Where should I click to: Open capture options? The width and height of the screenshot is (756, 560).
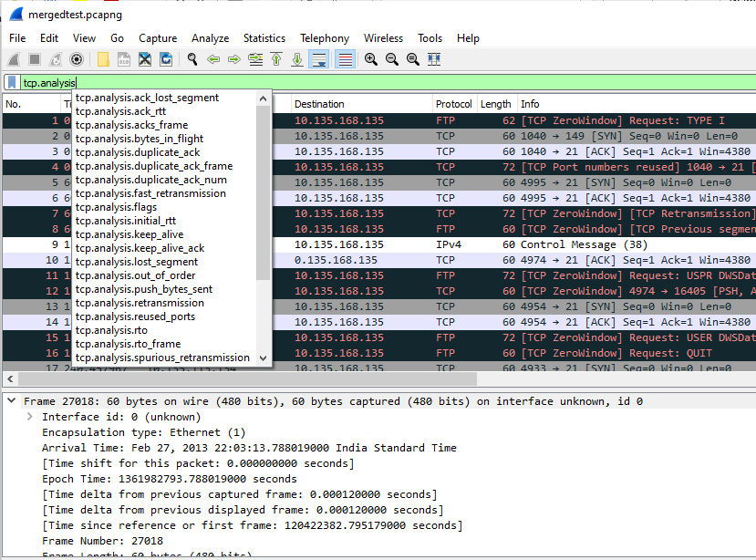pos(77,59)
